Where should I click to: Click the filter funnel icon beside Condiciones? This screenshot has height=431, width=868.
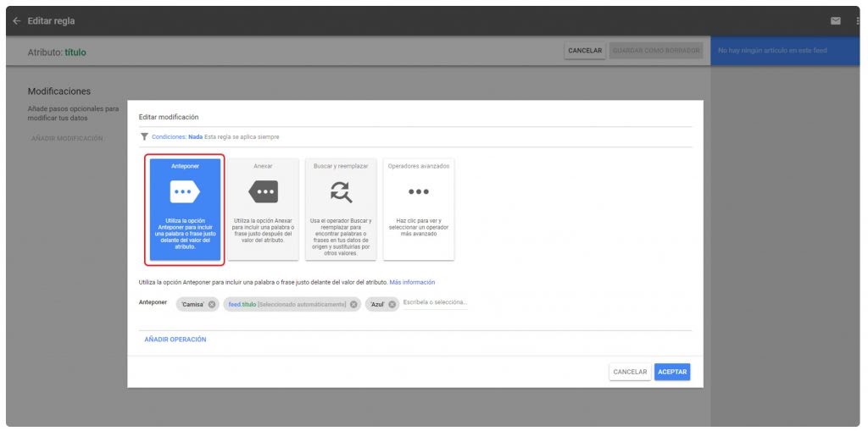click(144, 136)
